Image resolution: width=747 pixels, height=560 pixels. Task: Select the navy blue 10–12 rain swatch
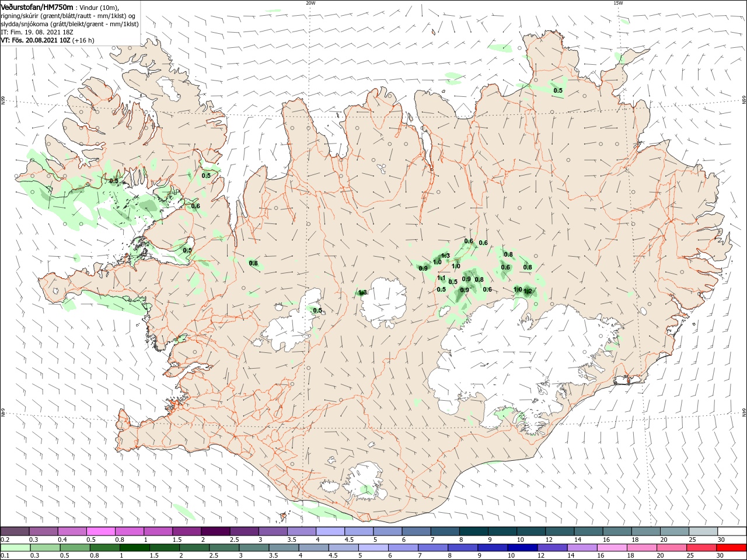pos(523,547)
